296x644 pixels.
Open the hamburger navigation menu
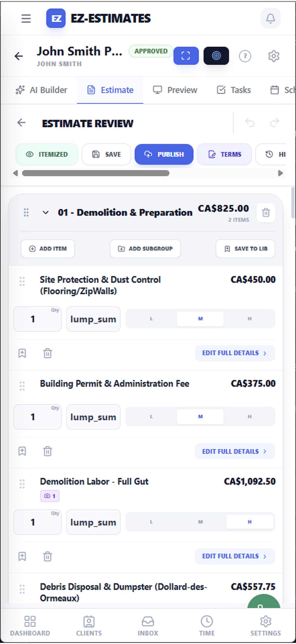pyautogui.click(x=26, y=18)
